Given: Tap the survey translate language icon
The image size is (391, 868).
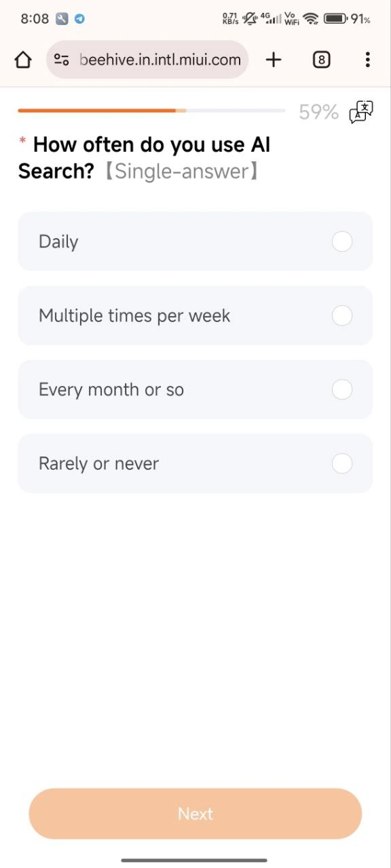Looking at the screenshot, I should point(361,112).
